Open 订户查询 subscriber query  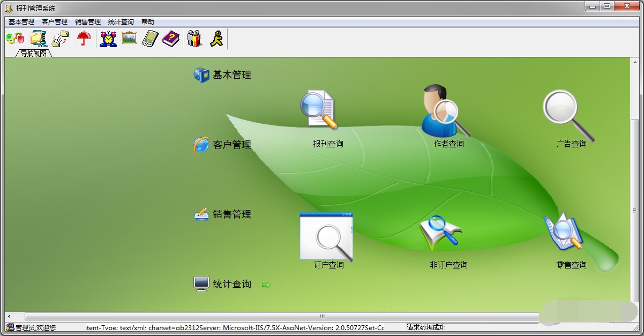click(x=326, y=236)
